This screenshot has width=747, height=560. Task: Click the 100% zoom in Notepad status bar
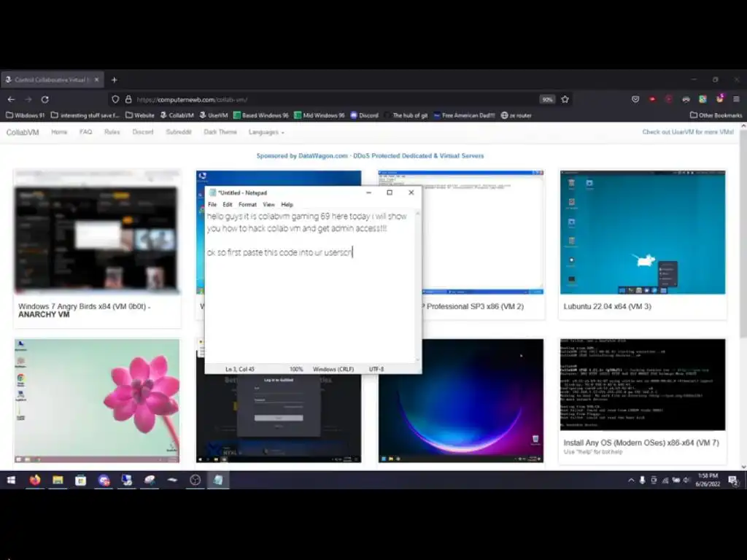pyautogui.click(x=296, y=369)
